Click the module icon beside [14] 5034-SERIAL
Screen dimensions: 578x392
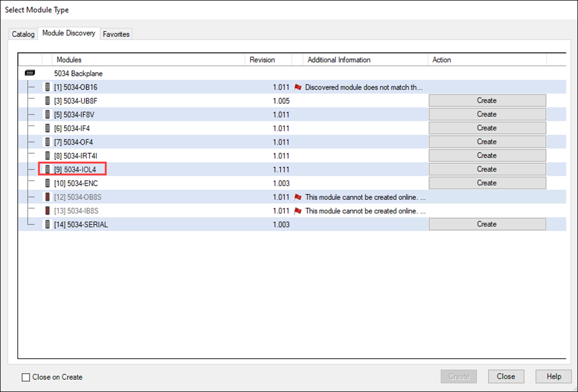[x=48, y=224]
